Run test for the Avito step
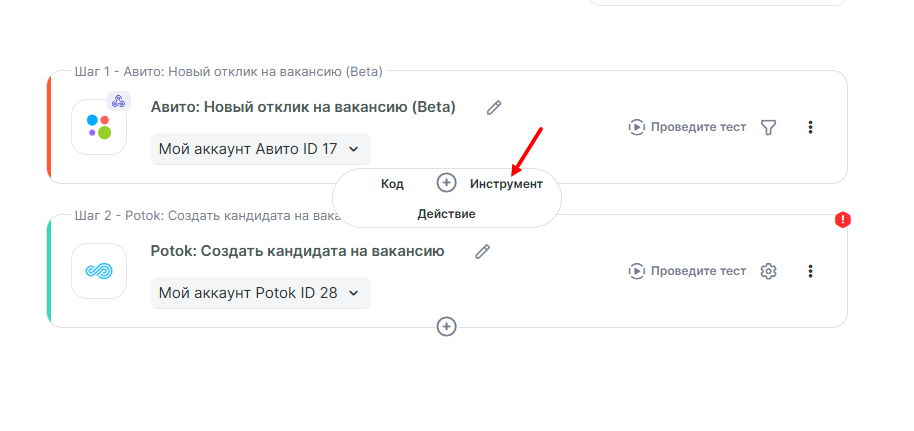Image resolution: width=914 pixels, height=431 pixels. point(688,127)
